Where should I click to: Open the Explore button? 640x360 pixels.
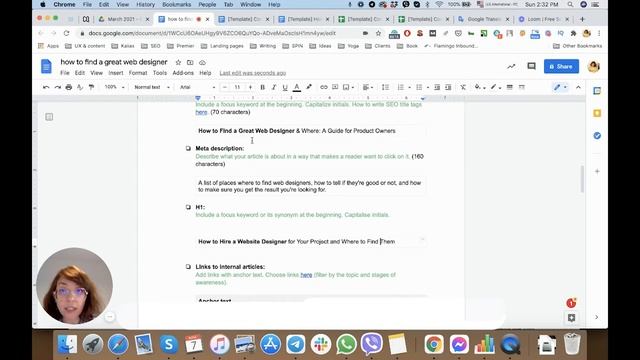571,318
